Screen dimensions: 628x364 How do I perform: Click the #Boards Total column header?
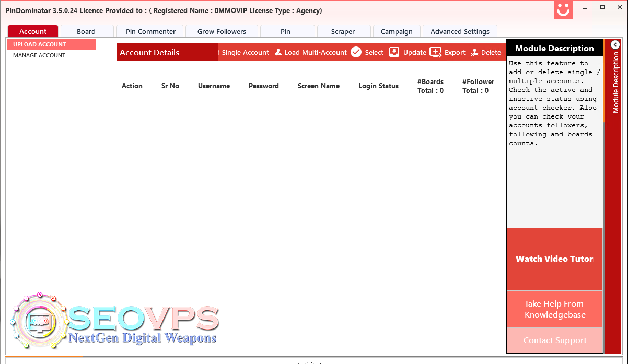(431, 86)
